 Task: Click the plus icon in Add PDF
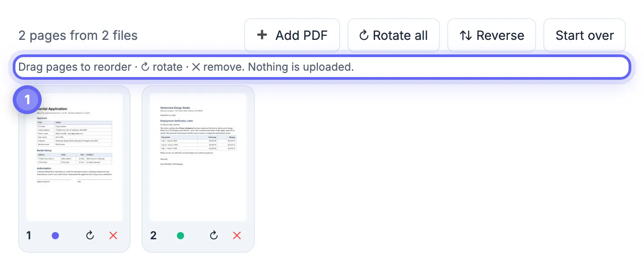click(x=262, y=35)
